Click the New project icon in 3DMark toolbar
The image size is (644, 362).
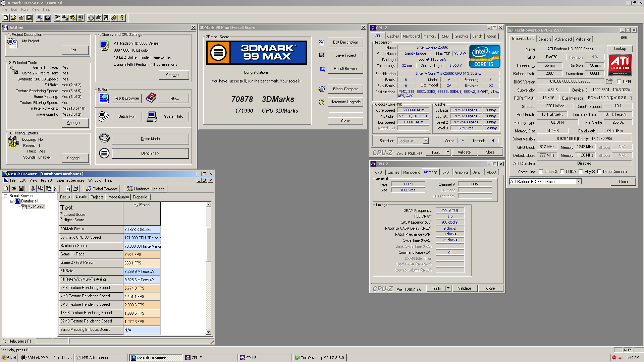(6, 18)
